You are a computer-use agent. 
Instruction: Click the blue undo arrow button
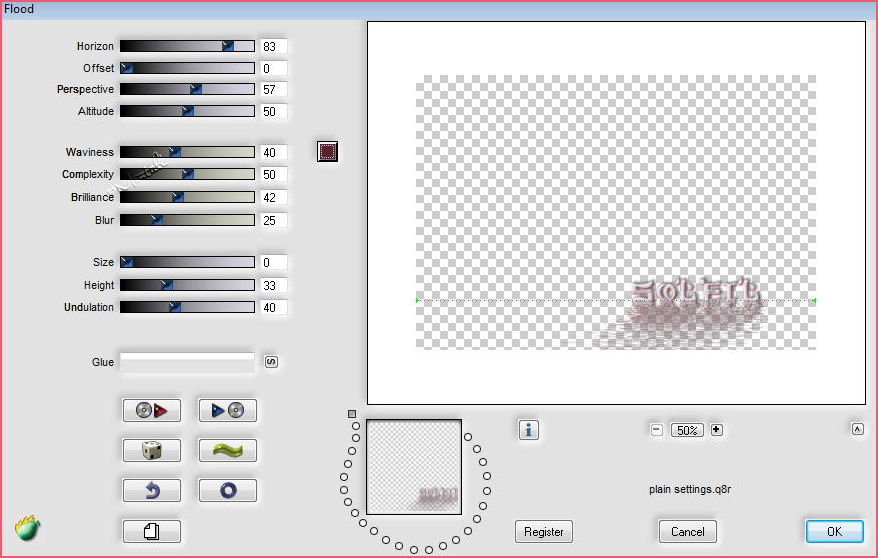click(x=152, y=491)
